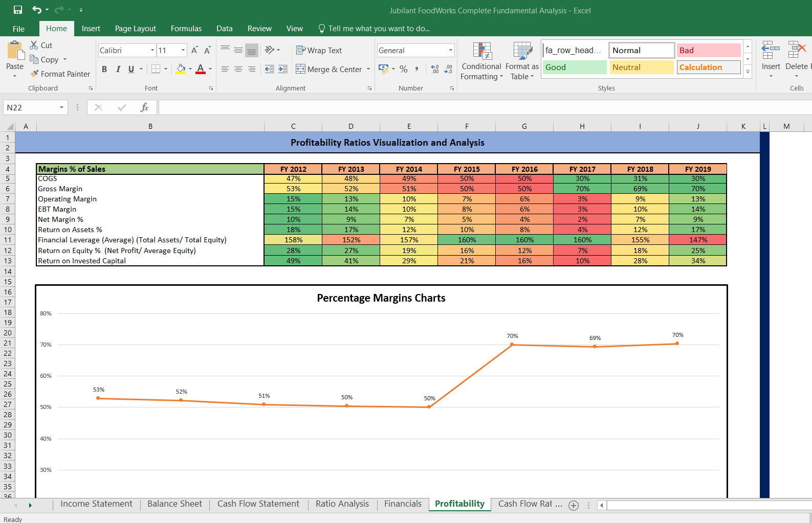This screenshot has height=523, width=812.
Task: Open the General number format dropdown
Action: pyautogui.click(x=451, y=50)
